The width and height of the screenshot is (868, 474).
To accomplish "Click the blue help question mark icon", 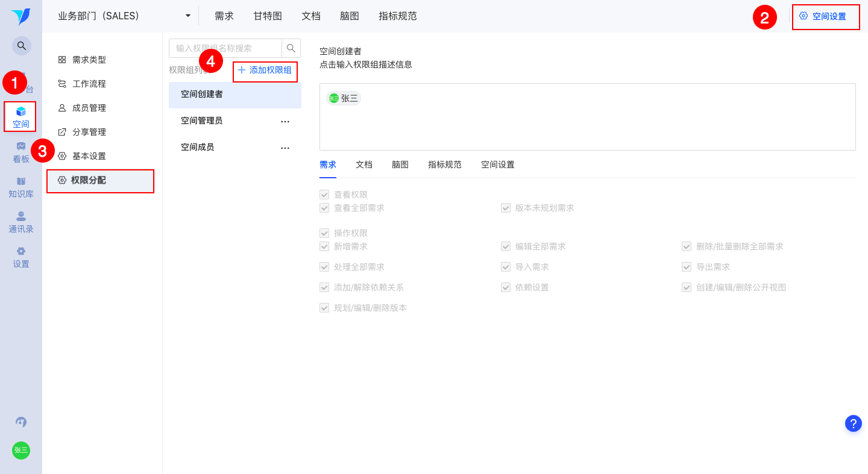I will click(854, 423).
